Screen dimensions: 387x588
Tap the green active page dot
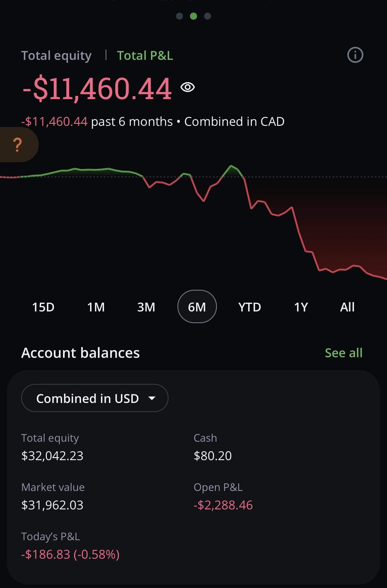(x=193, y=16)
